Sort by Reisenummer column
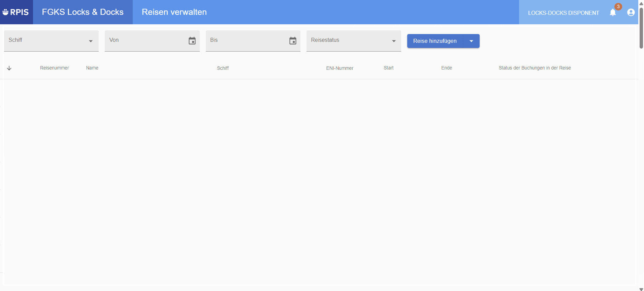This screenshot has height=291, width=644. (x=54, y=68)
